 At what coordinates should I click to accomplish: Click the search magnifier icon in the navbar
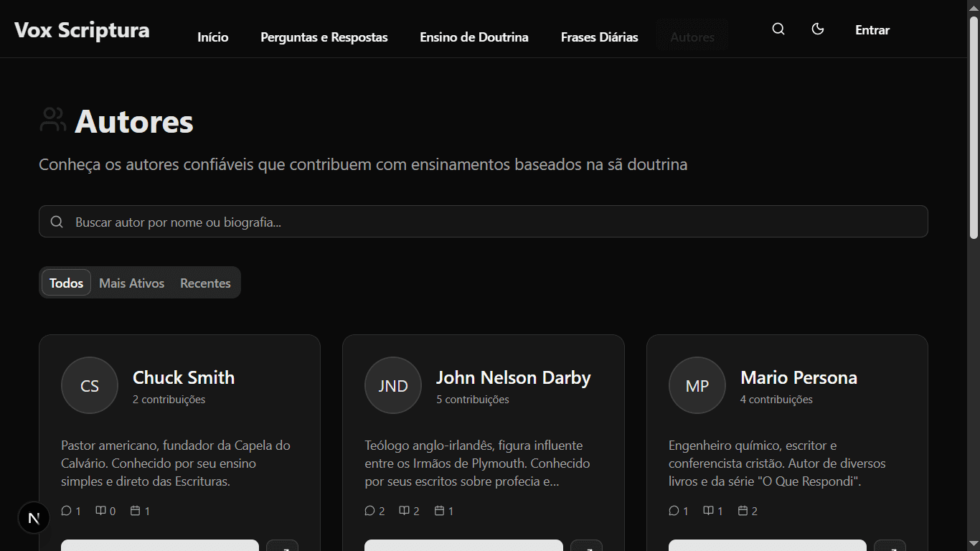(778, 29)
